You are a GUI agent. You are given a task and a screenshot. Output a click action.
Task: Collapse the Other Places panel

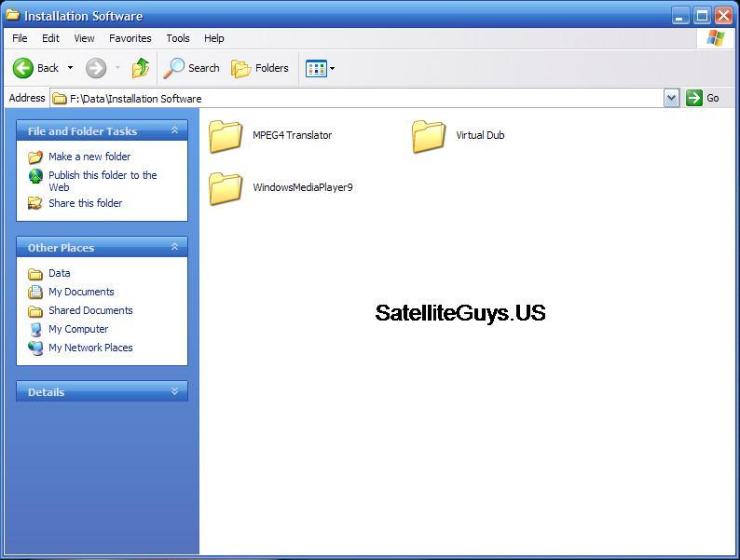coord(174,247)
